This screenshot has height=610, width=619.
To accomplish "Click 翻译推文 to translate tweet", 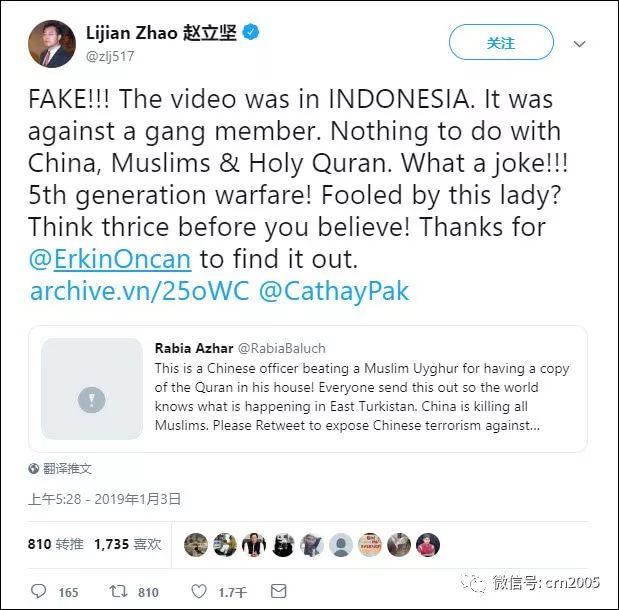I will (67, 468).
